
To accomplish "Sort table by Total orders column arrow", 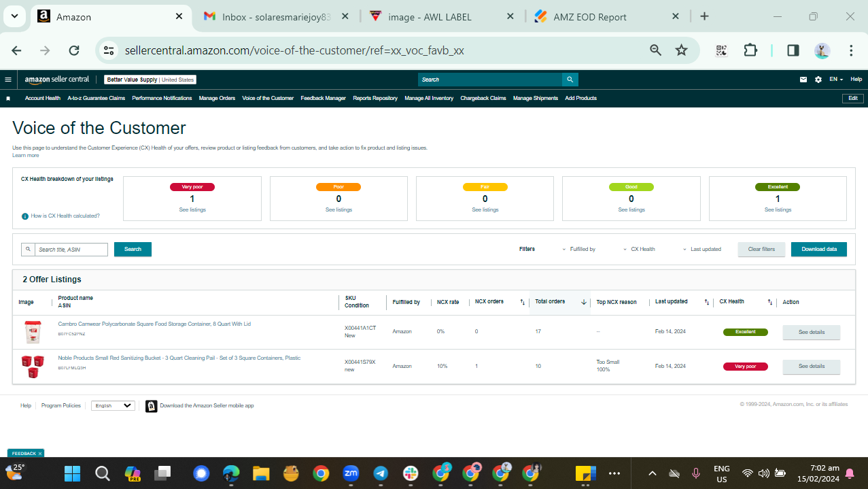I will click(583, 302).
